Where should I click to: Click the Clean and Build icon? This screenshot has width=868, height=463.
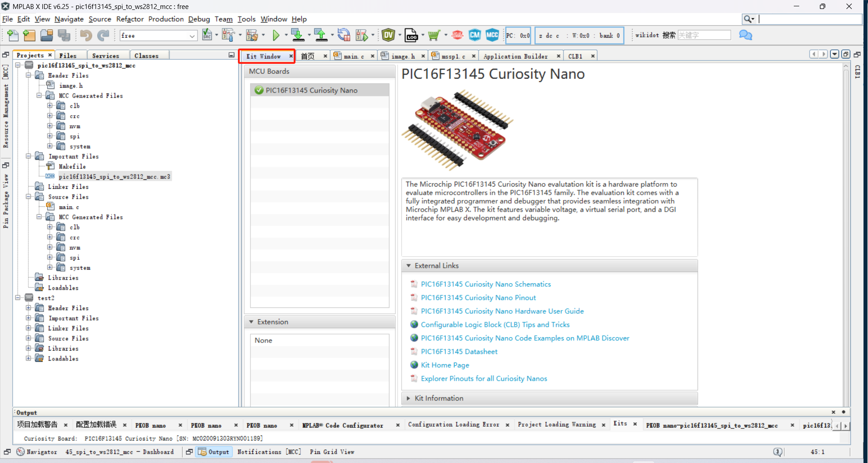(252, 35)
